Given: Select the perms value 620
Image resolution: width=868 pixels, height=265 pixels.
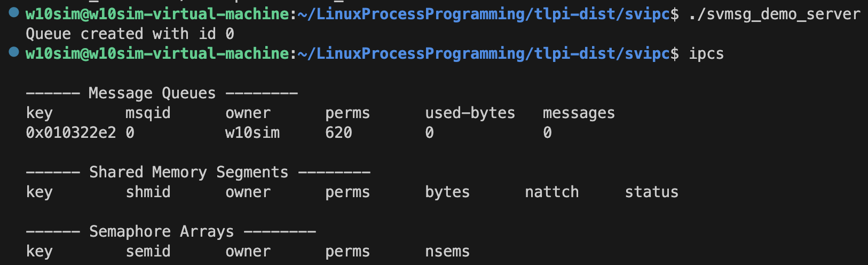Looking at the screenshot, I should click(339, 133).
